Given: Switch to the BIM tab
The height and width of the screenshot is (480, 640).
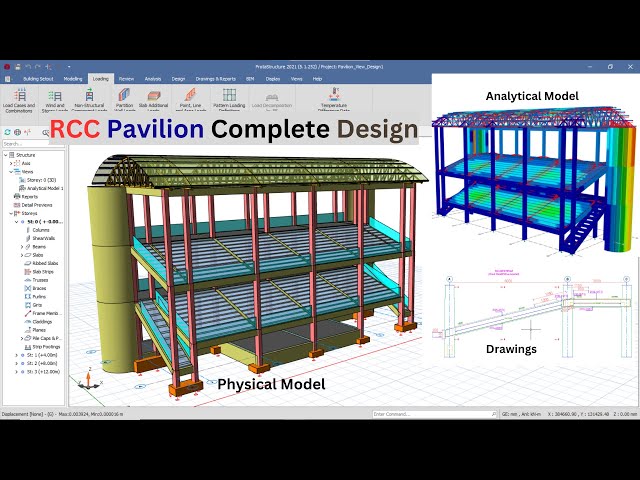Looking at the screenshot, I should click(x=250, y=79).
